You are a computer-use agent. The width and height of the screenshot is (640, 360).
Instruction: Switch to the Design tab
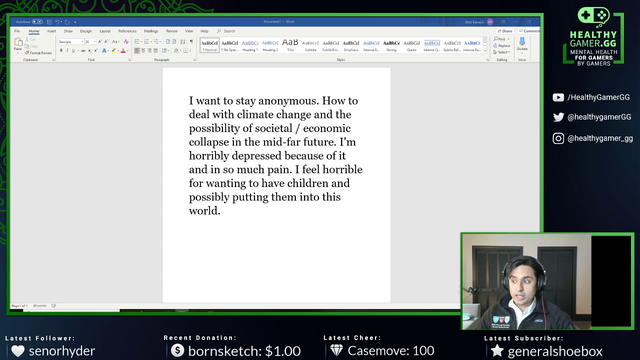point(86,31)
